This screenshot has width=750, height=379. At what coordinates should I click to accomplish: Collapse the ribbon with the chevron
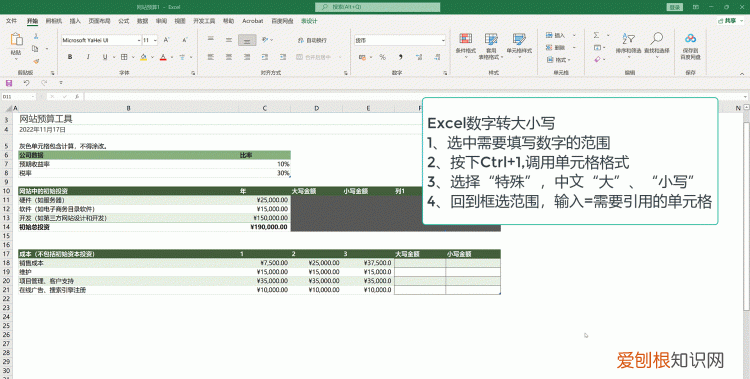(x=742, y=73)
